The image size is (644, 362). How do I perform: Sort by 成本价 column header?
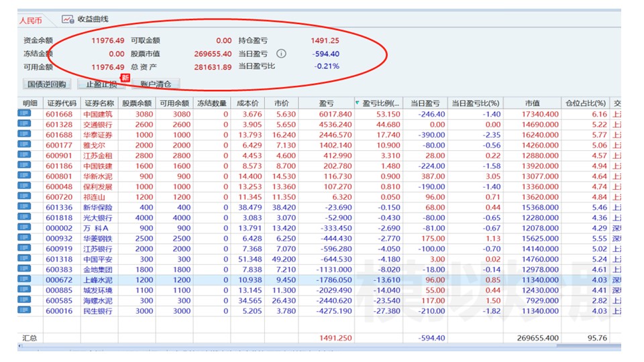tap(248, 103)
